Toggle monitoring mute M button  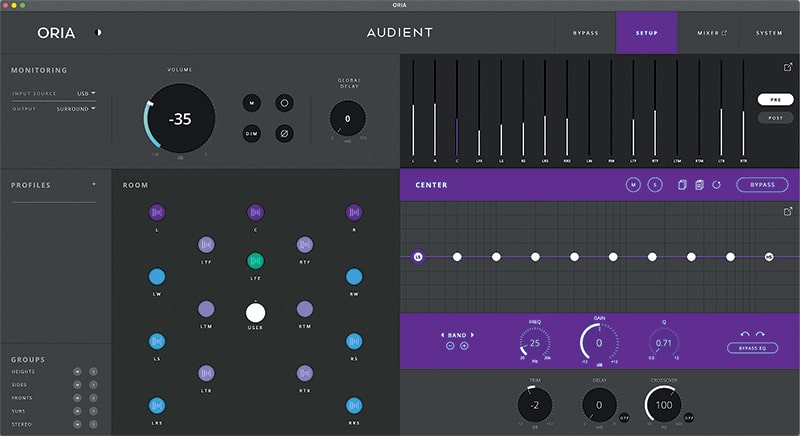click(252, 103)
